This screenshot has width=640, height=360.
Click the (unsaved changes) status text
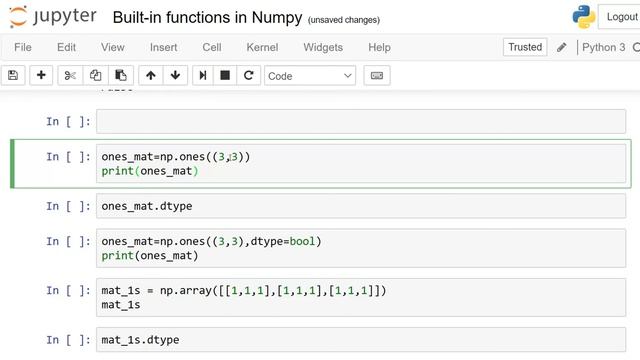click(x=344, y=20)
